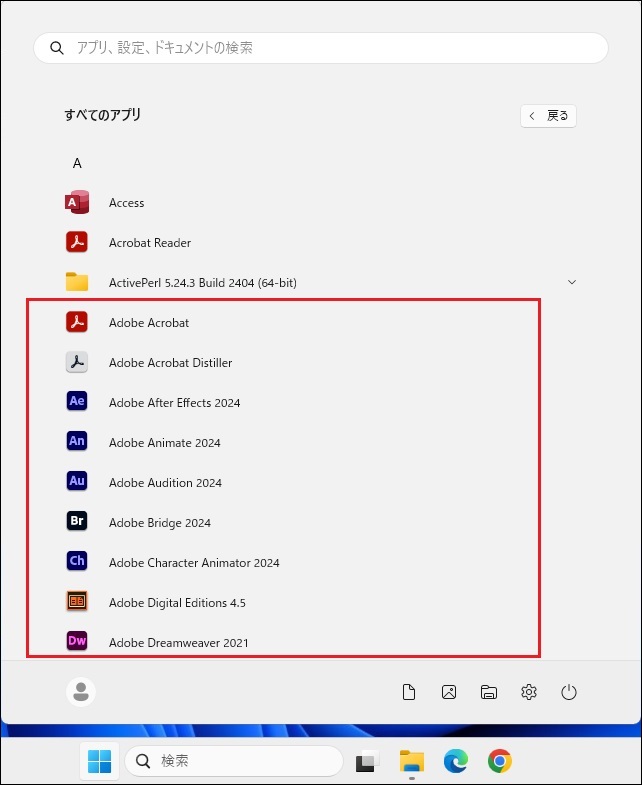Open Adobe Dreamweaver 2021 icon

tap(77, 642)
